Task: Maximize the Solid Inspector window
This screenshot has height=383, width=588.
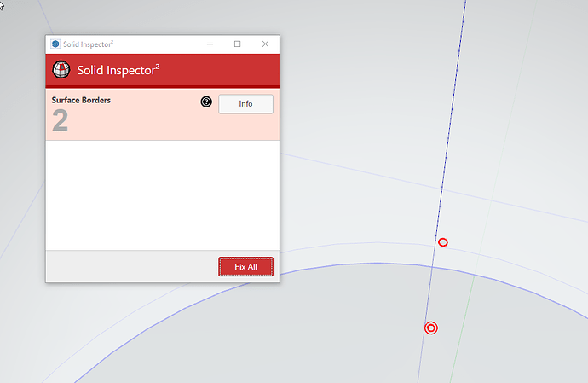Action: click(238, 44)
